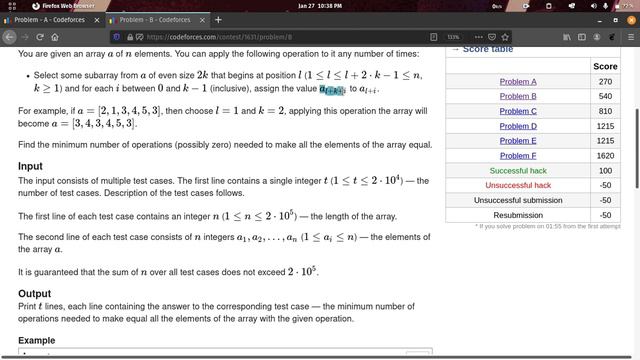Click the screen recording indicator in top bar
640x360 pixels.
pos(526,6)
